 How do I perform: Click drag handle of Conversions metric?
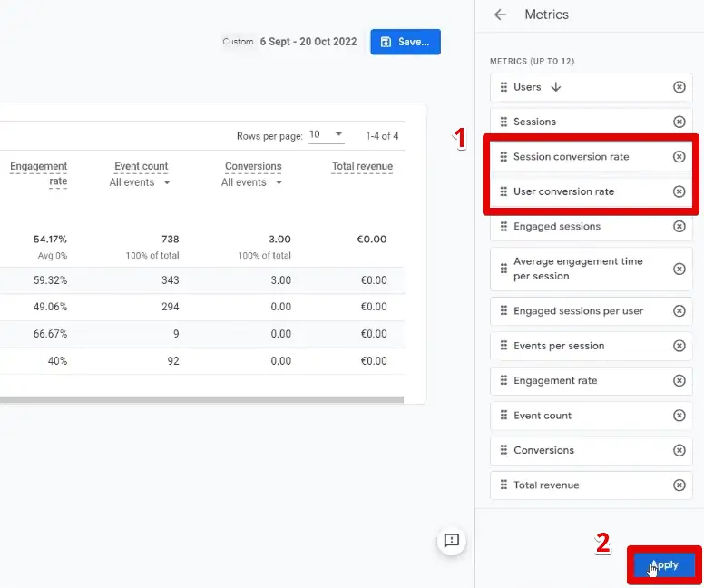504,450
